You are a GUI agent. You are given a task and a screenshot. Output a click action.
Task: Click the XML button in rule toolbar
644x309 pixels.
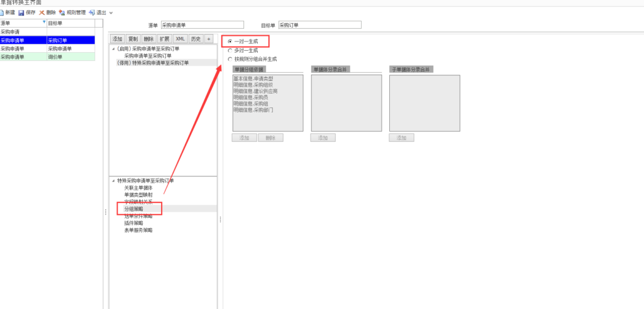pyautogui.click(x=180, y=39)
